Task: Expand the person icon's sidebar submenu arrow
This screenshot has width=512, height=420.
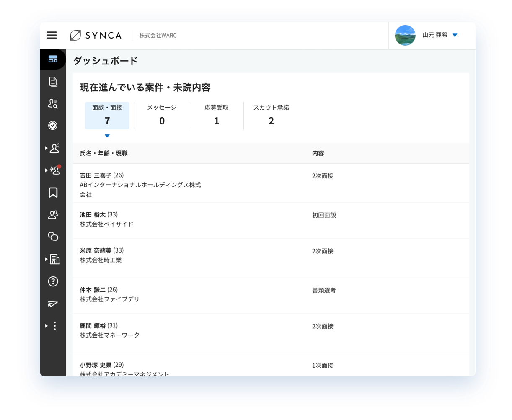Action: (46, 148)
